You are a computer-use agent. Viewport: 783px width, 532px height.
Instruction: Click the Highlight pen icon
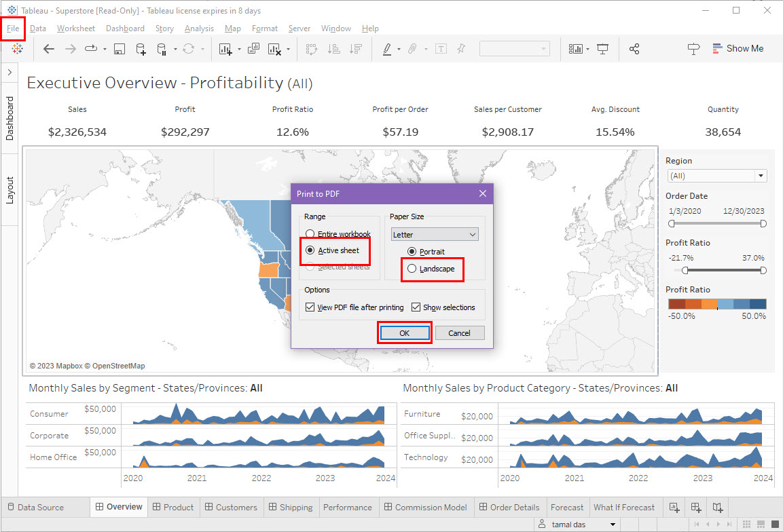tap(387, 48)
